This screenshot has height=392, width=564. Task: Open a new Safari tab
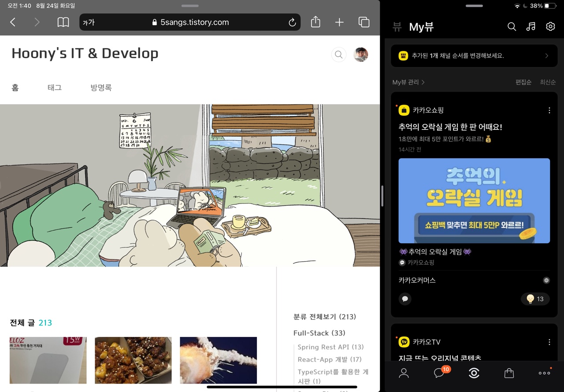click(339, 22)
